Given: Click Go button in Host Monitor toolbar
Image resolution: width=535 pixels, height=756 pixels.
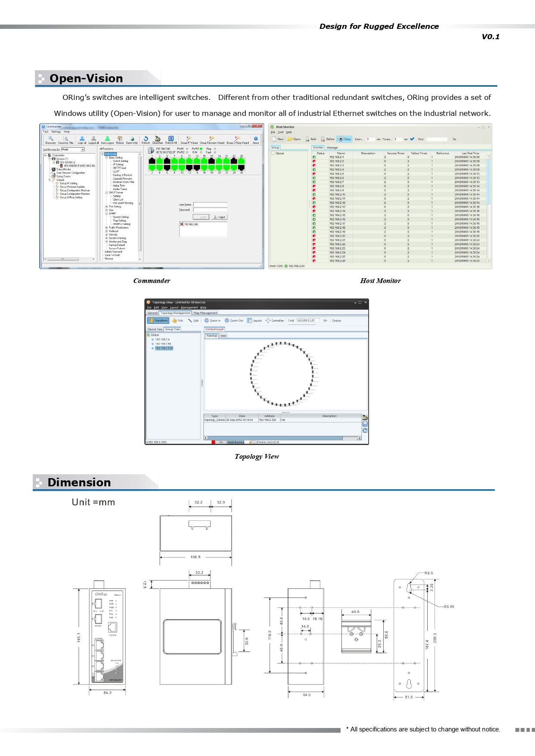Looking at the screenshot, I should coord(454,139).
